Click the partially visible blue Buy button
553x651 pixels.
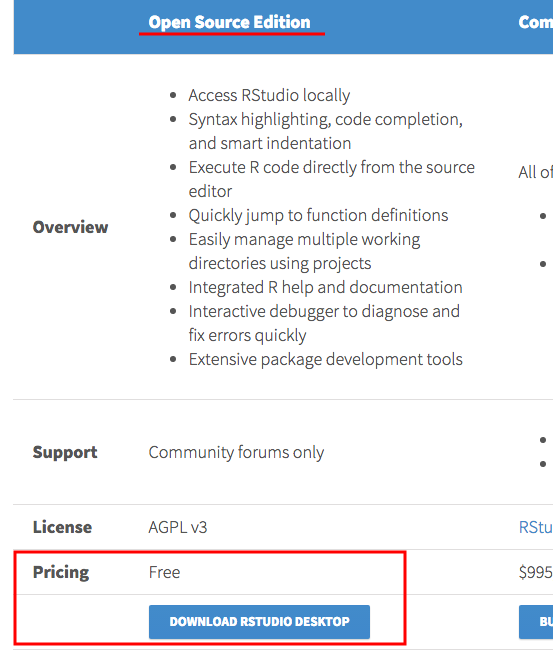(536, 622)
